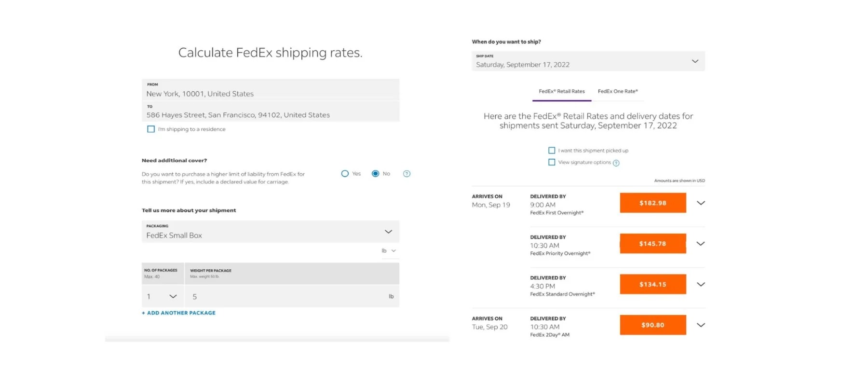The height and width of the screenshot is (386, 868).
Task: Select No for additional cover
Action: [x=375, y=174]
